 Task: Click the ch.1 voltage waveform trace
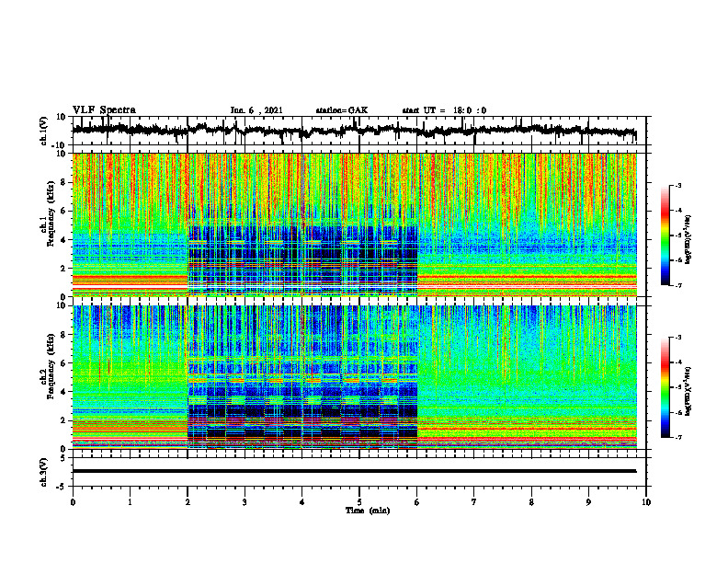[354, 131]
